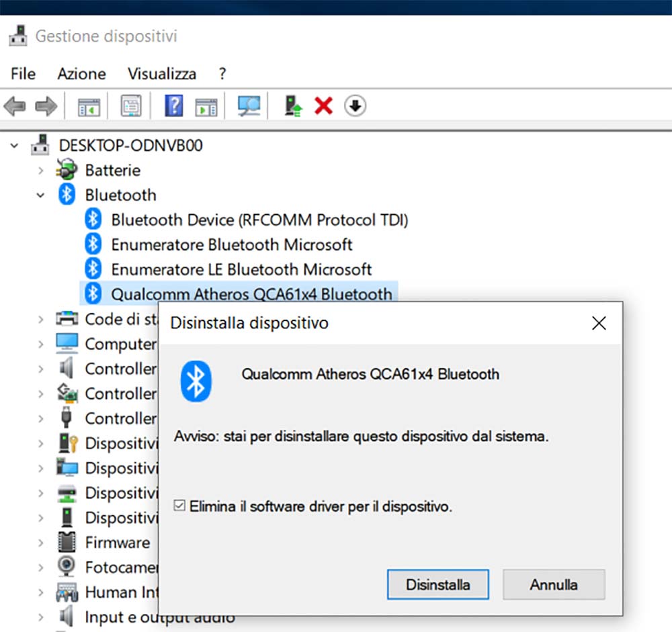Collapse the Bluetooth category

coord(41,195)
